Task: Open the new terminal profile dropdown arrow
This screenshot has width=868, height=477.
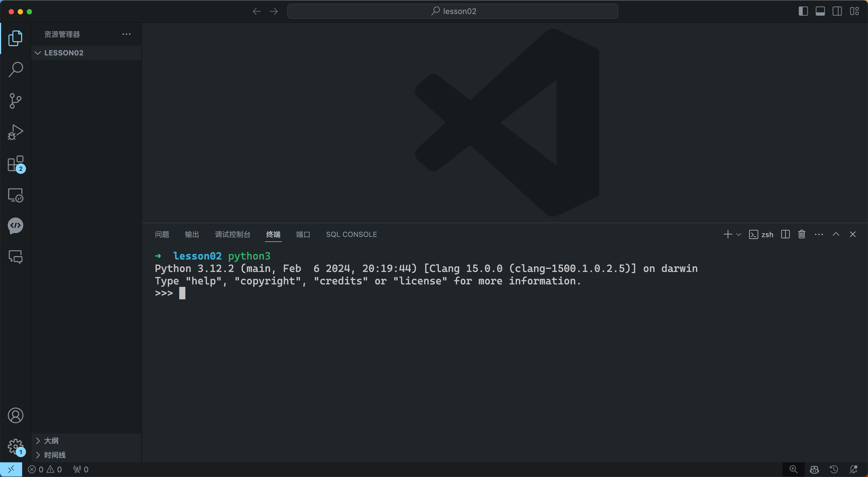Action: point(739,234)
